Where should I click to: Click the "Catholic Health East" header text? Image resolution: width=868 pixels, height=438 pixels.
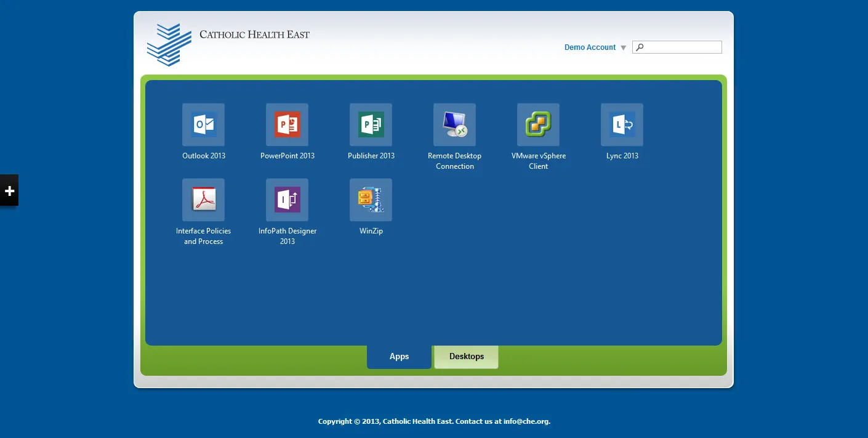[254, 34]
